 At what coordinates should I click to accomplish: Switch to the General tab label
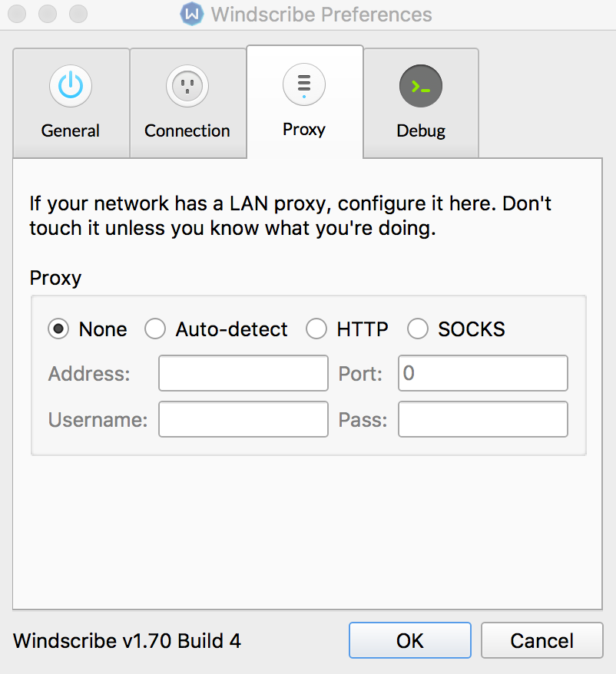click(71, 131)
